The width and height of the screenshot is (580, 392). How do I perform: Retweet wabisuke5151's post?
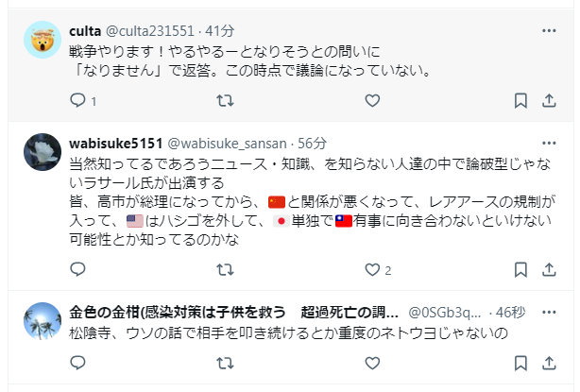coord(226,270)
